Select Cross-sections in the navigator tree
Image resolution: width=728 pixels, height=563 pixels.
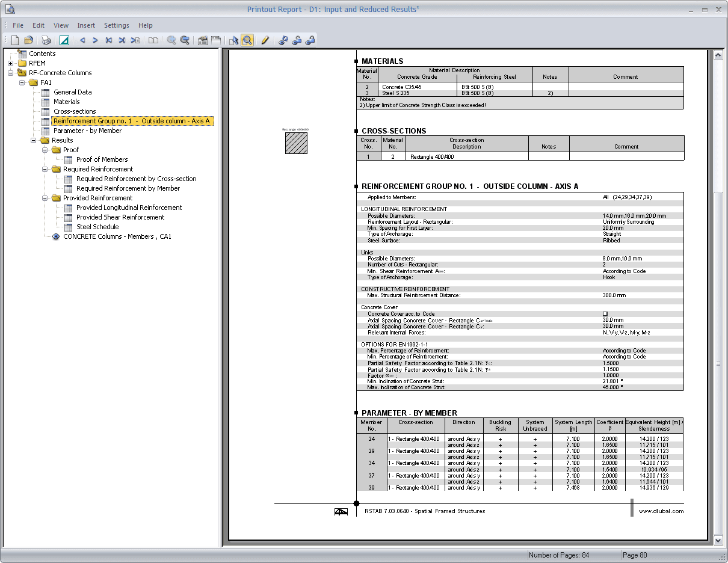click(x=75, y=111)
